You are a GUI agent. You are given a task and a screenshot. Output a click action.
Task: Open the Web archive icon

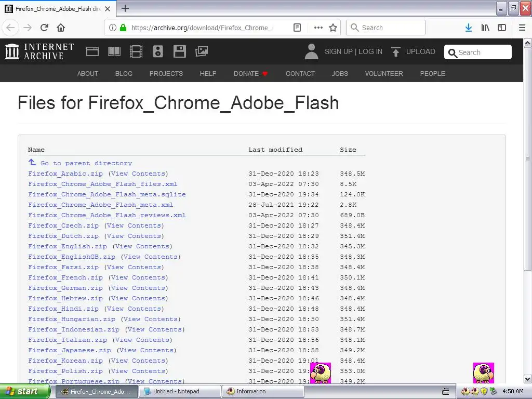[x=92, y=51]
